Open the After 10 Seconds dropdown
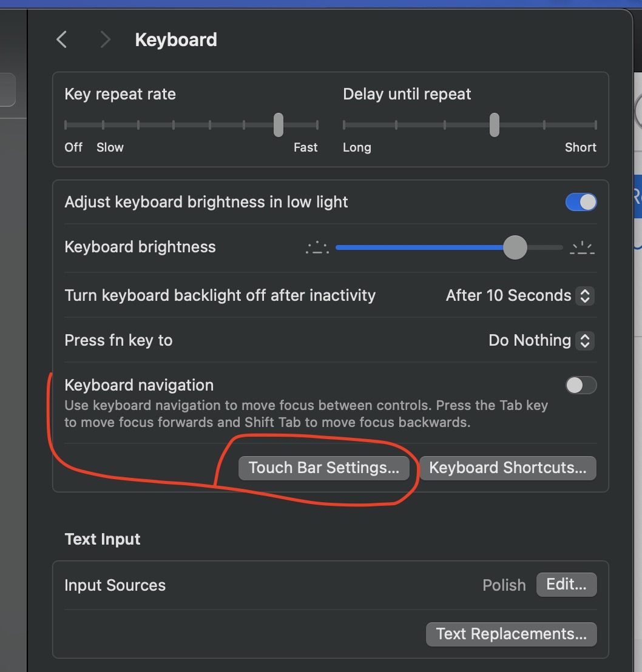Image resolution: width=642 pixels, height=672 pixels. 520,296
